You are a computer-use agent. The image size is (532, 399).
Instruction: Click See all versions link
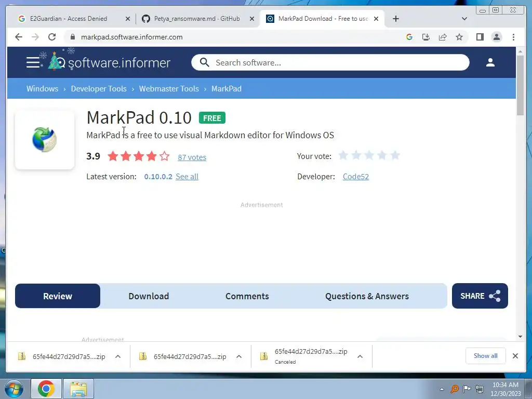(x=187, y=177)
